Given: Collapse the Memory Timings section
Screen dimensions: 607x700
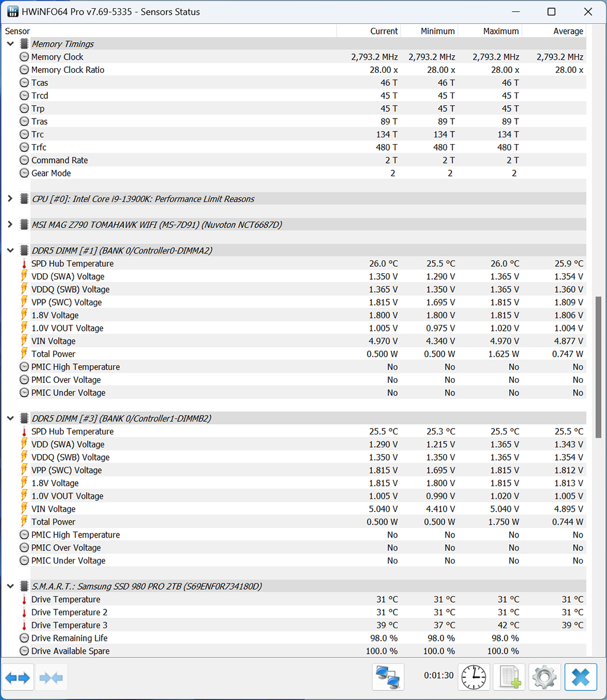Looking at the screenshot, I should tap(10, 44).
